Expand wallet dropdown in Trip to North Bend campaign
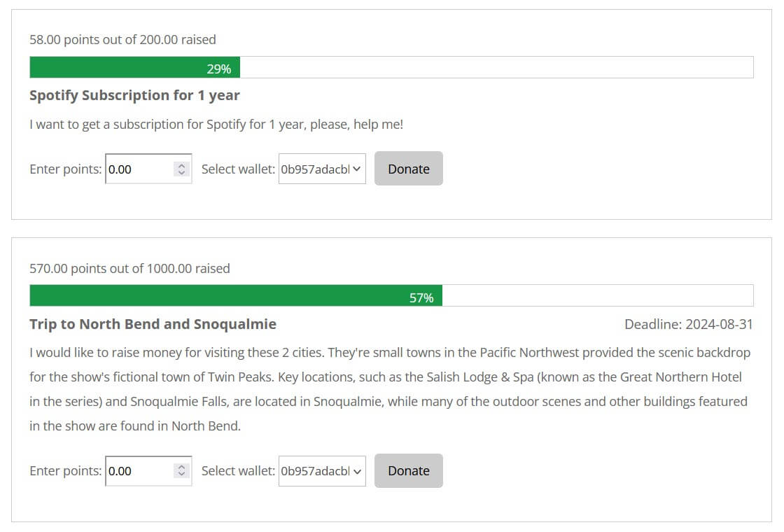The image size is (784, 532). (322, 471)
